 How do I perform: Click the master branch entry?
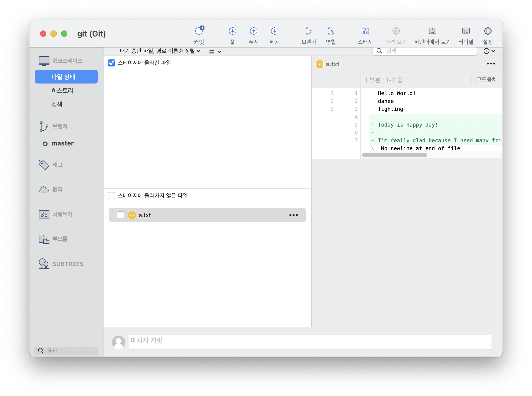tap(62, 143)
